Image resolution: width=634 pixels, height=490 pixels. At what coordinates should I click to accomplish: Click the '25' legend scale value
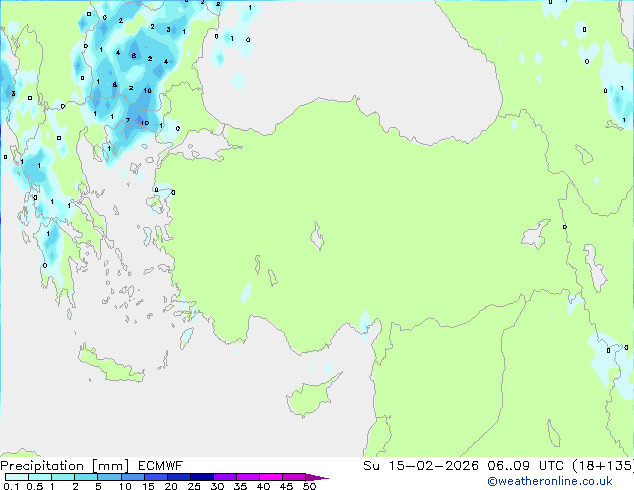pos(194,486)
